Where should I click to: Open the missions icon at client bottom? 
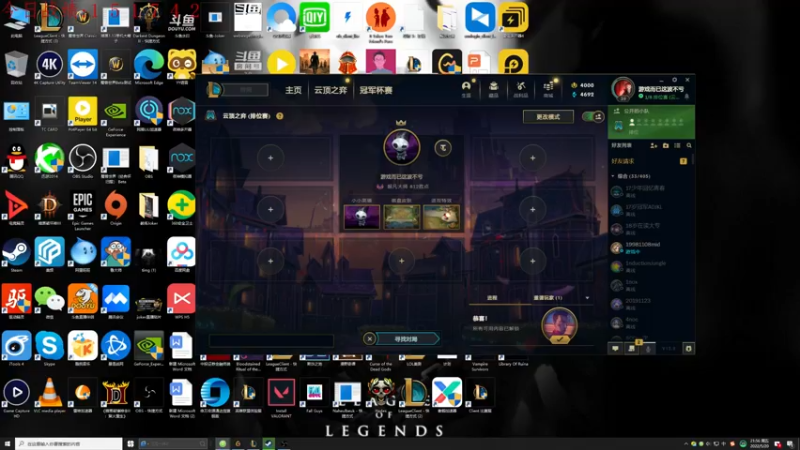632,348
